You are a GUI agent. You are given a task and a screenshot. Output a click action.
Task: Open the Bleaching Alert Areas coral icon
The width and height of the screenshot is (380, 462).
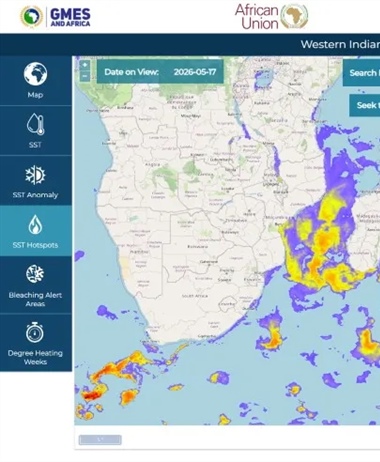click(35, 274)
